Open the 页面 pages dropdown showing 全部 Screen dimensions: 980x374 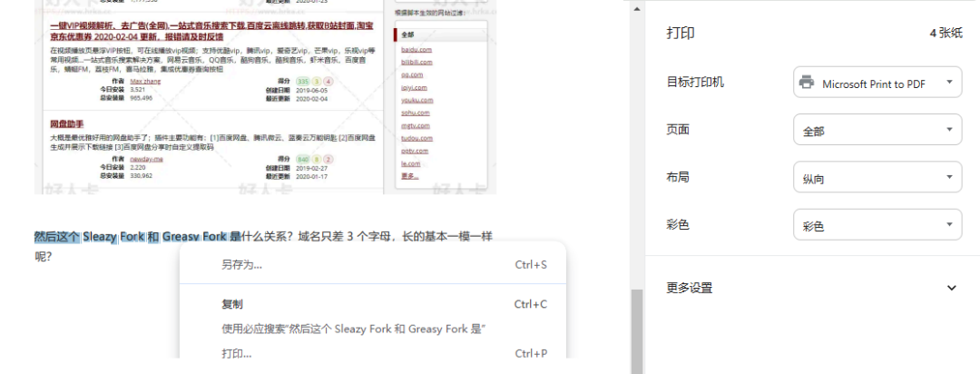click(877, 130)
